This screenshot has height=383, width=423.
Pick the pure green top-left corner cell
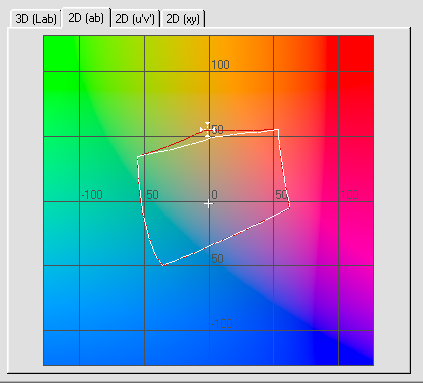click(x=61, y=53)
